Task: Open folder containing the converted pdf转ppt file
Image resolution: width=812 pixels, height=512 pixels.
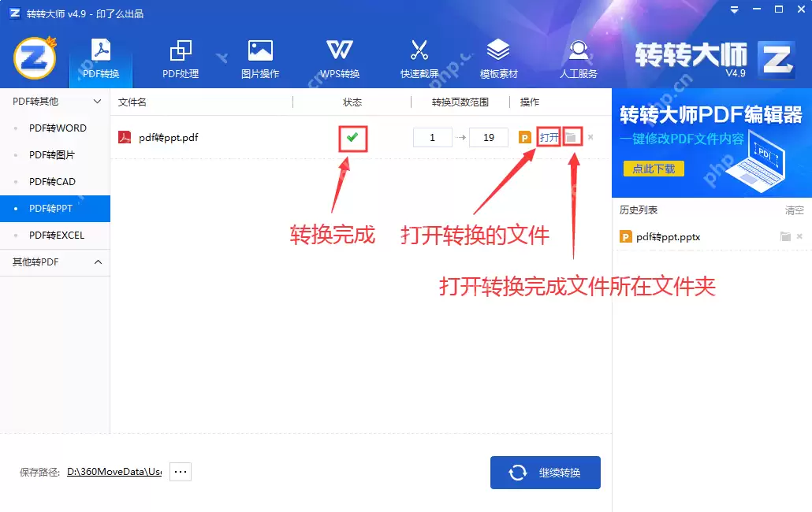Action: [x=572, y=136]
